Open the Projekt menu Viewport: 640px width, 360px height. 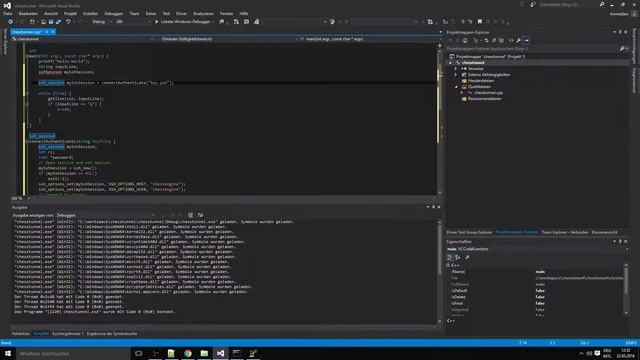coord(70,13)
